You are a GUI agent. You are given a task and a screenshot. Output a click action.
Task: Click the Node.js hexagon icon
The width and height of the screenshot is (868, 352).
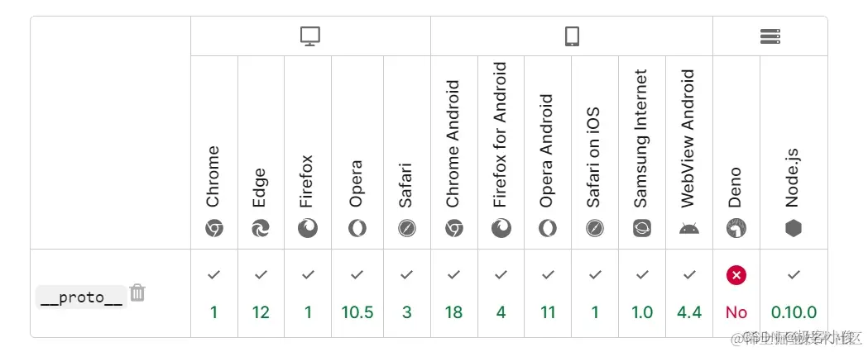[794, 228]
